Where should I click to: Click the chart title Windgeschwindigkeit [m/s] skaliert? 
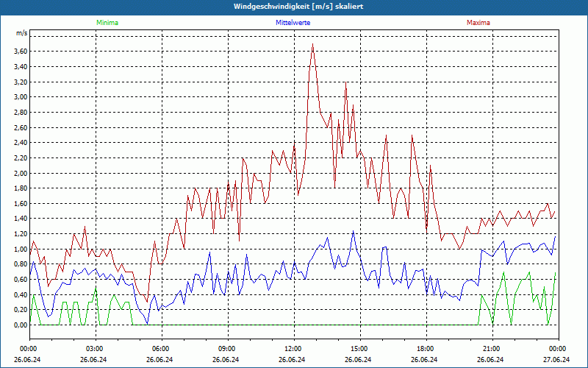click(298, 7)
